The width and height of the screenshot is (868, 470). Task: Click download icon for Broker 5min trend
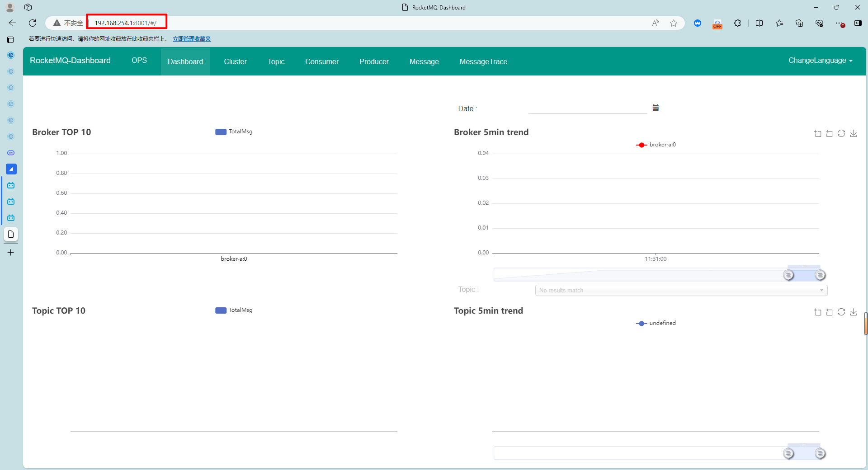[x=854, y=133]
